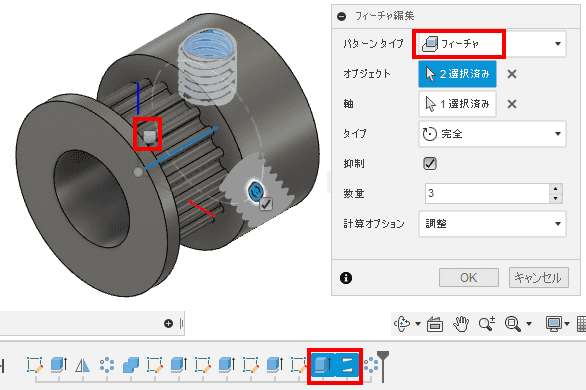Expand the Display Settings dropdown arrow

pyautogui.click(x=567, y=324)
